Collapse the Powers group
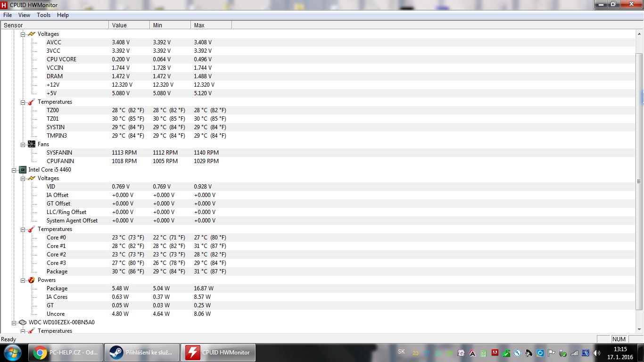This screenshot has width=644, height=362. (x=23, y=280)
